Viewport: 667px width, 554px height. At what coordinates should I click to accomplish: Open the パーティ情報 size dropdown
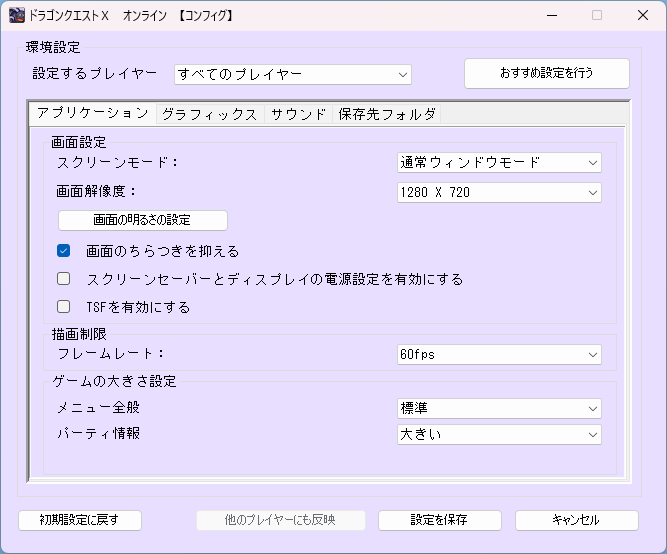pos(499,434)
